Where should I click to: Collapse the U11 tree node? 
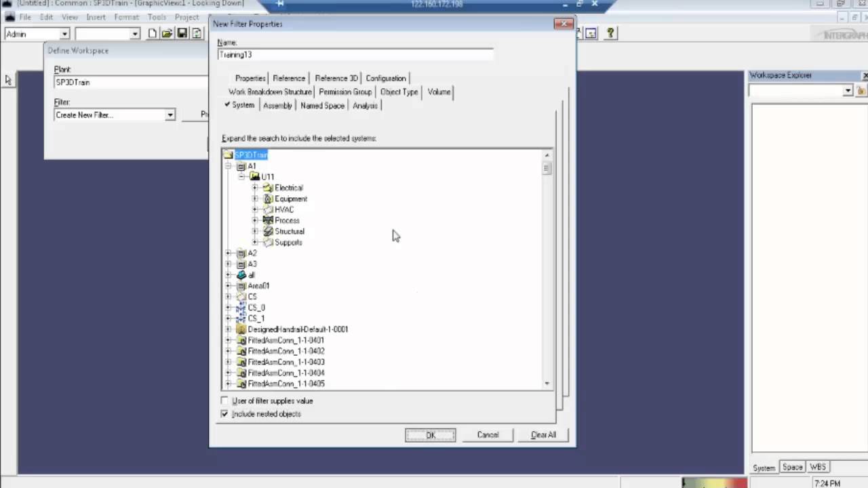tap(241, 177)
